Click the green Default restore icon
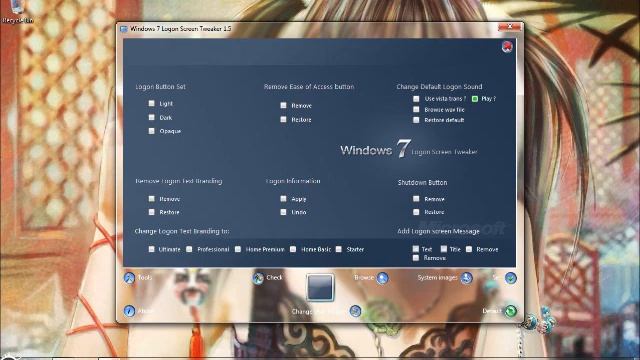 pos(510,311)
